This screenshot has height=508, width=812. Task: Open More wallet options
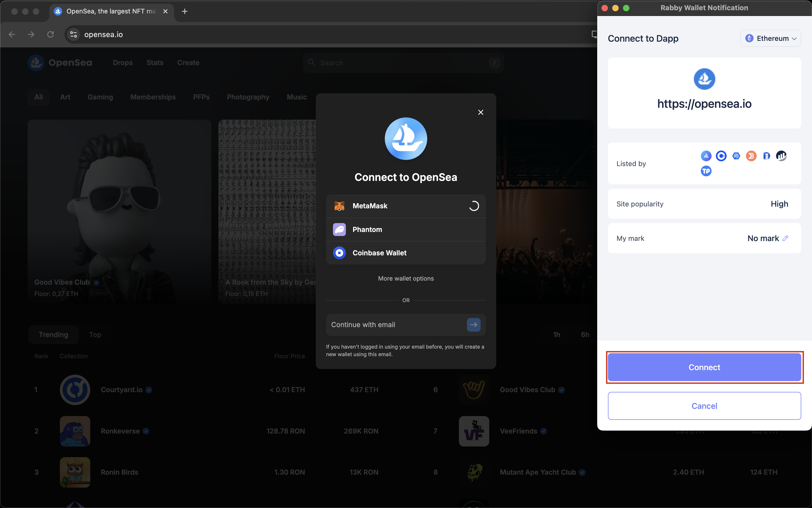[406, 278]
